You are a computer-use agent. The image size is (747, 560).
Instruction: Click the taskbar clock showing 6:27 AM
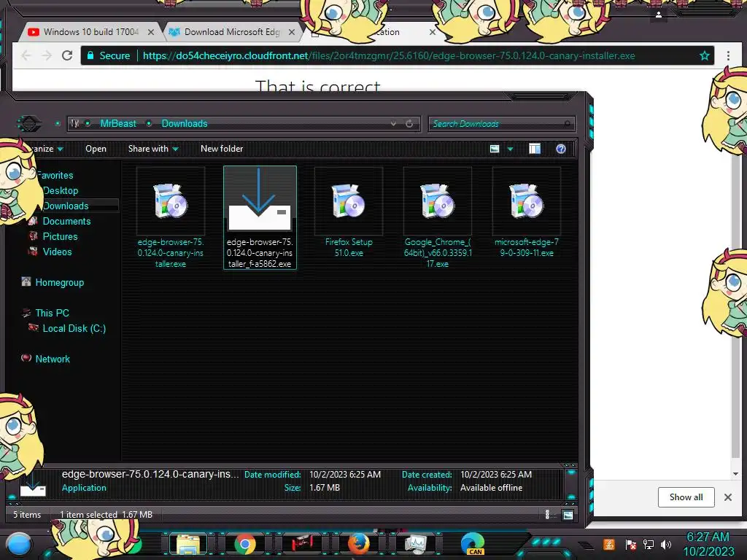(x=708, y=544)
